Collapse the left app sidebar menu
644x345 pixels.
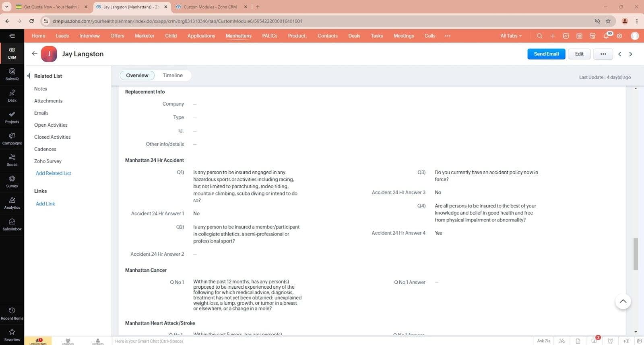pos(12,36)
